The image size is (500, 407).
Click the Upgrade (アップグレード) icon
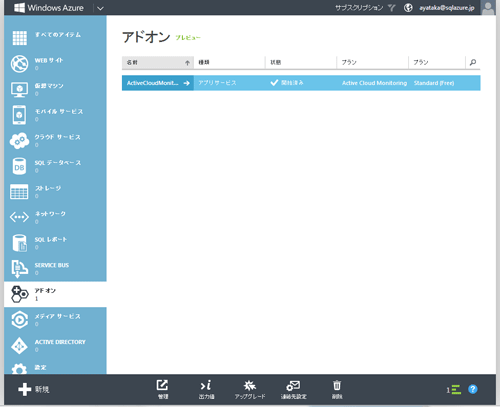point(250,385)
